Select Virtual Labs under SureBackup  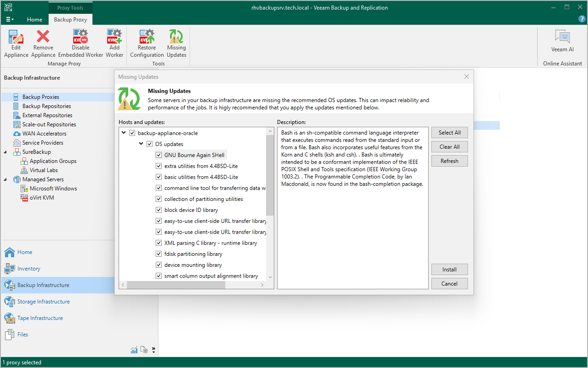[x=44, y=170]
